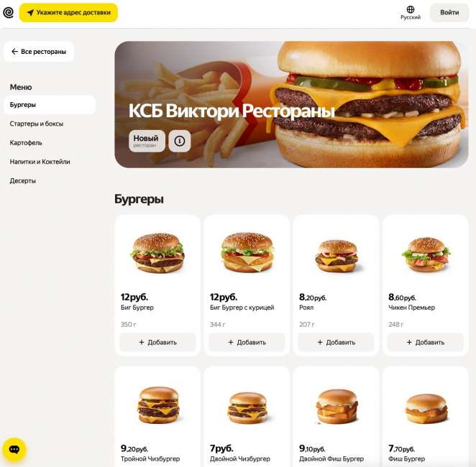476x467 pixels.
Task: Open the Десерты category
Action: click(23, 181)
